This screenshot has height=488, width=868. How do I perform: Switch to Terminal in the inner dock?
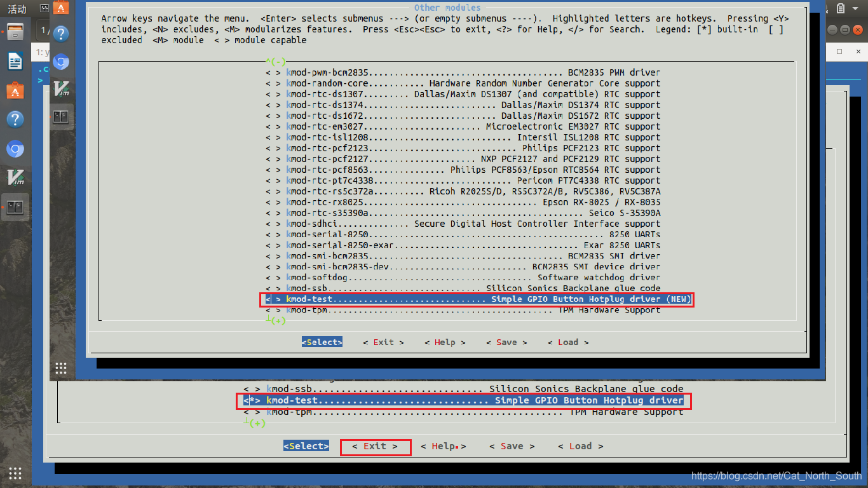pyautogui.click(x=61, y=117)
